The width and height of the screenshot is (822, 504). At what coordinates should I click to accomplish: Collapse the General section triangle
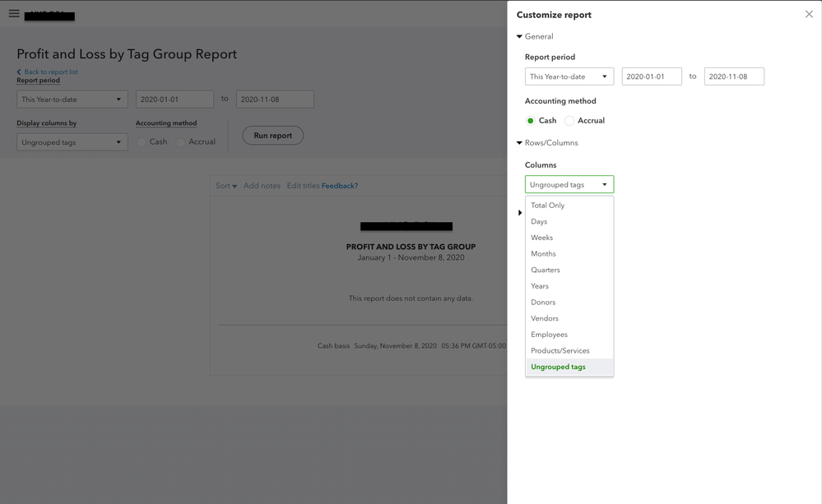click(x=519, y=36)
